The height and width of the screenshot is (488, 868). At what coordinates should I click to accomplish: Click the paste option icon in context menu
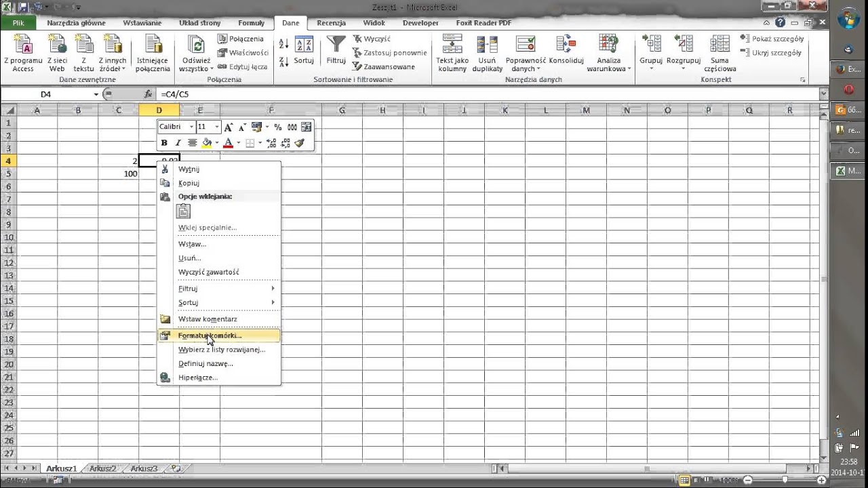[183, 211]
